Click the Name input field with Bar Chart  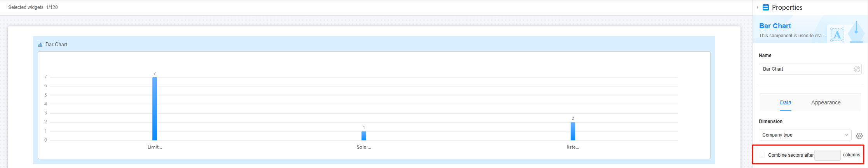(810, 69)
